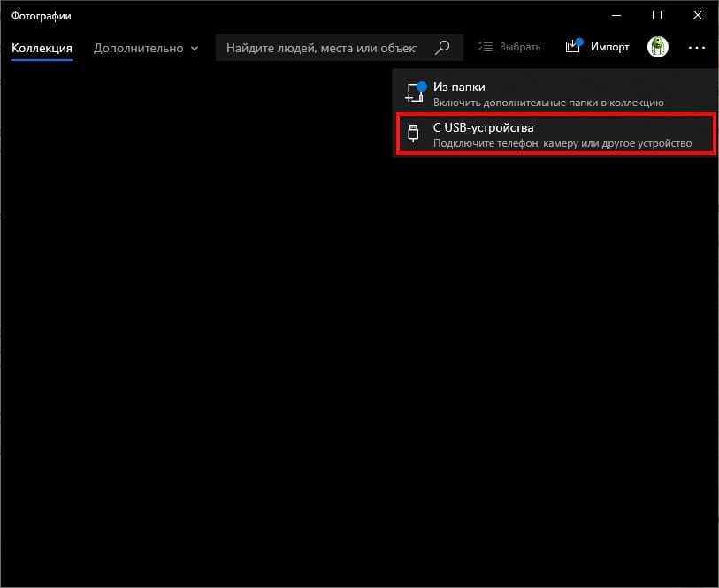Click the Импорт button label
The height and width of the screenshot is (588, 719).
[x=610, y=47]
